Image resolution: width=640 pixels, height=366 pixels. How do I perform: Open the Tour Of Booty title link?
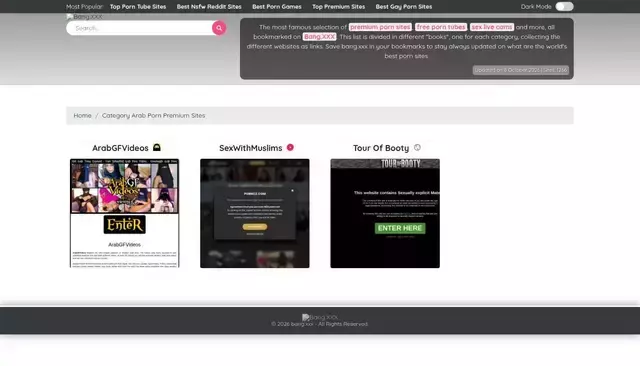coord(381,148)
